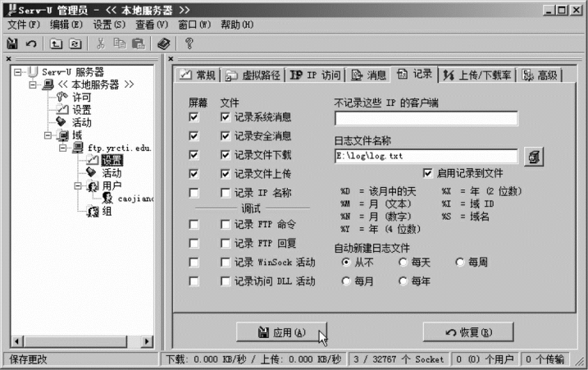Screen dimensions: 588x370
Task: Collapse the Serv-U 服务器 root node
Action: pyautogui.click(x=17, y=72)
